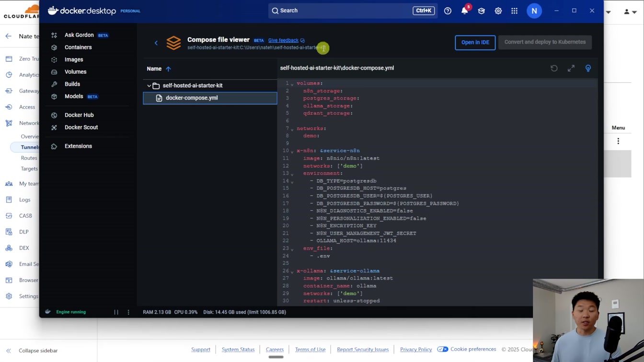Open Ask Gordon in Docker sidebar

pyautogui.click(x=79, y=35)
